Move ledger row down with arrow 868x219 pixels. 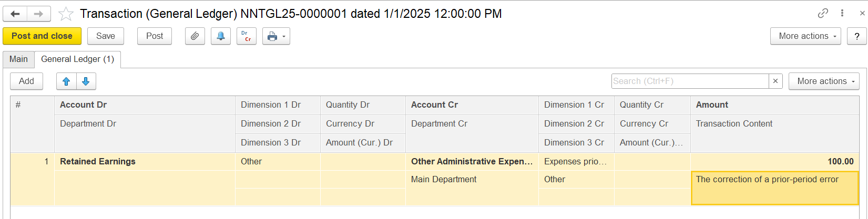[x=86, y=81]
